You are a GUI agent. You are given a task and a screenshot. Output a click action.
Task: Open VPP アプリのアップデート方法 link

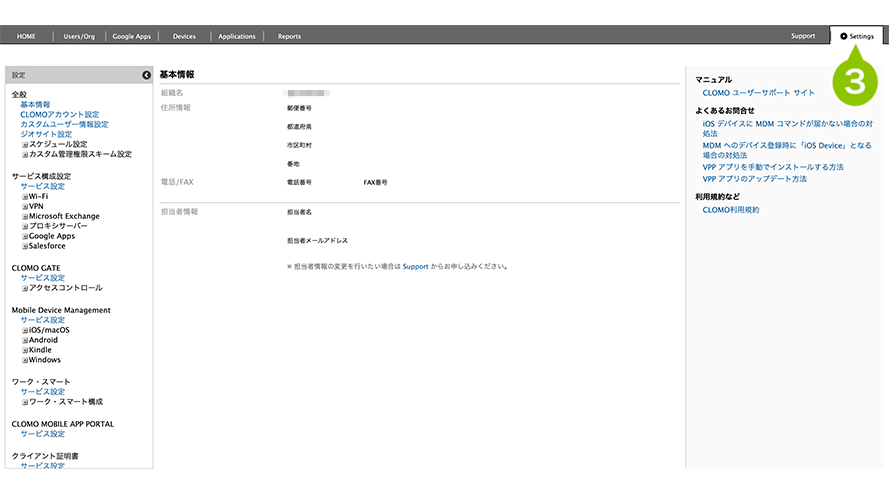pyautogui.click(x=754, y=179)
